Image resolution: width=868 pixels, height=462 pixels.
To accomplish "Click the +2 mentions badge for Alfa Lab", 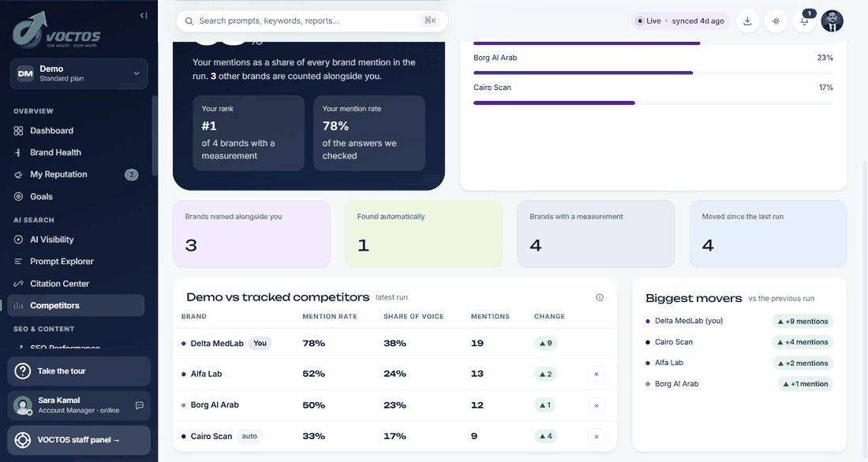I will point(803,363).
